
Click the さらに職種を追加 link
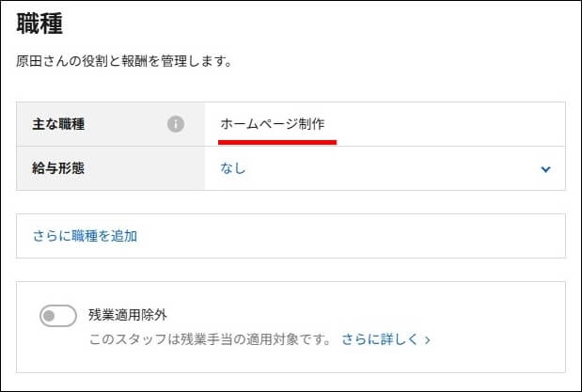[x=85, y=236]
